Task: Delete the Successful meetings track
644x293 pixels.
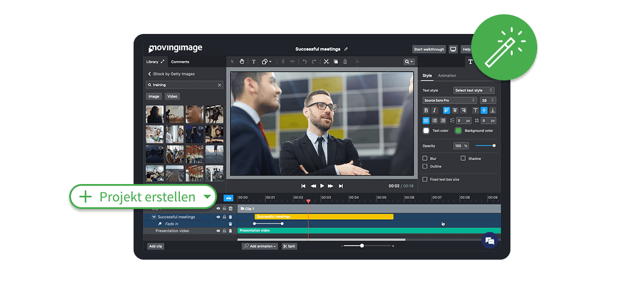Action: coord(230,217)
